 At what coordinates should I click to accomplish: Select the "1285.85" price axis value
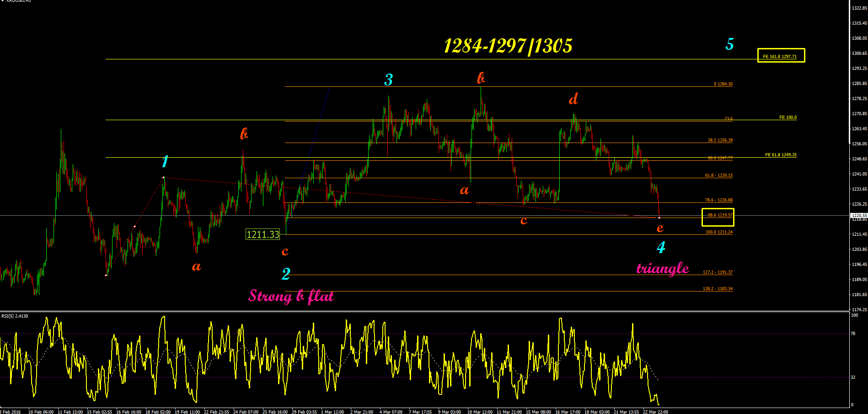(x=859, y=84)
